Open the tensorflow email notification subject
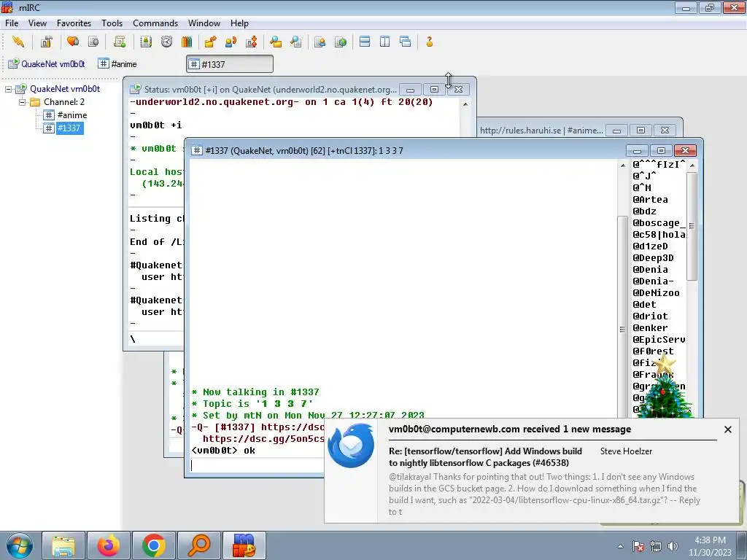Viewport: 747px width, 560px height. 485,456
